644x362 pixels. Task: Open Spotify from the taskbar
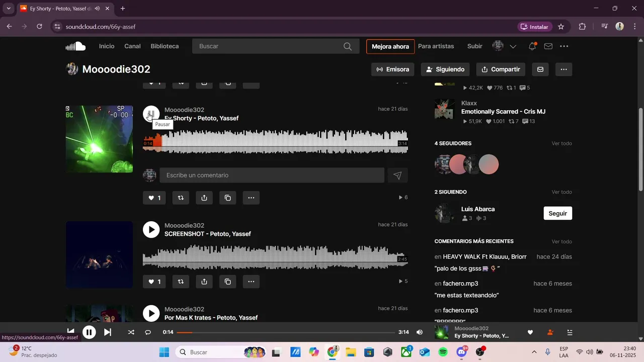click(x=443, y=352)
